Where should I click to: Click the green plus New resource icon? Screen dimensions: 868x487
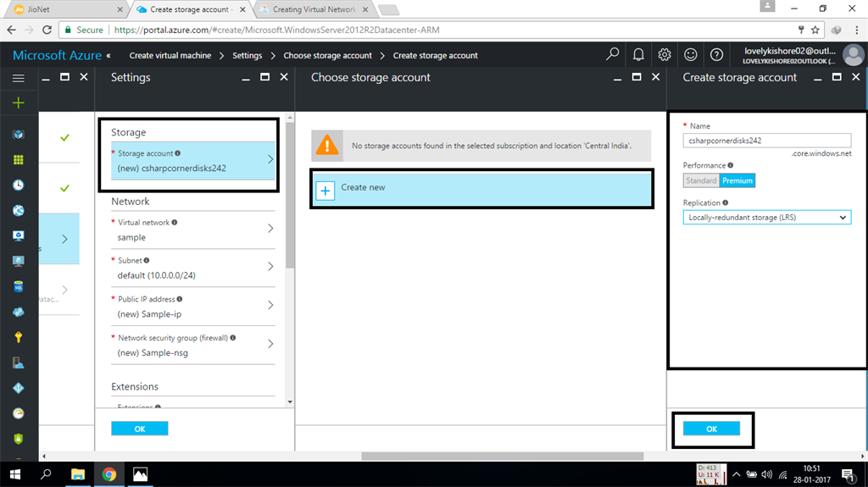point(19,103)
